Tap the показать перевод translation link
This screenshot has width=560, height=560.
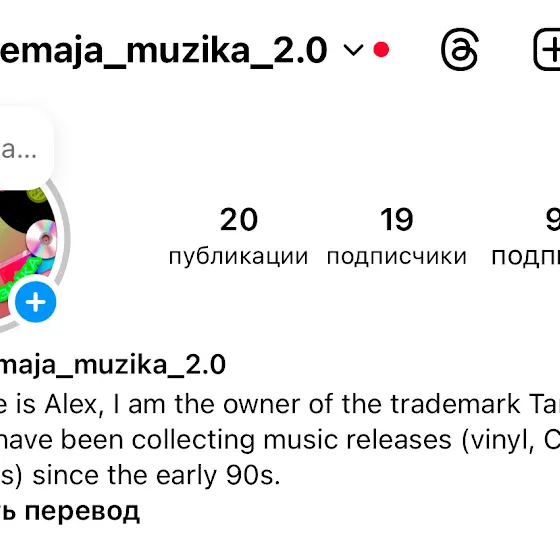click(x=70, y=512)
